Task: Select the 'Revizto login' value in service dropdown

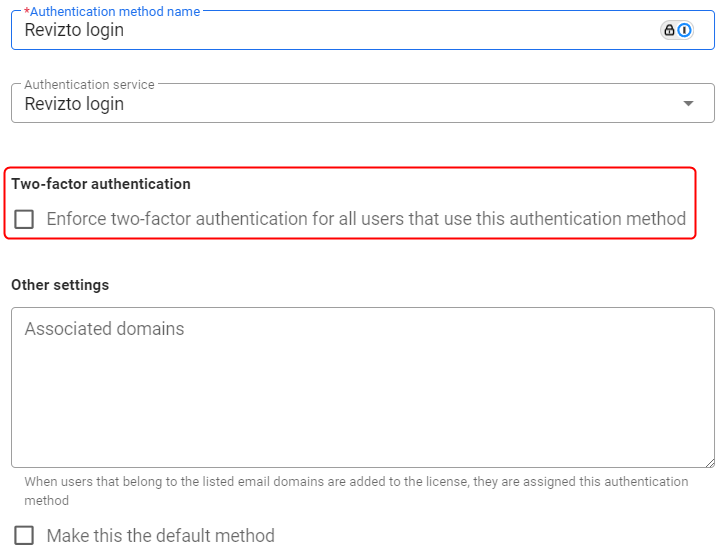Action: pyautogui.click(x=74, y=104)
